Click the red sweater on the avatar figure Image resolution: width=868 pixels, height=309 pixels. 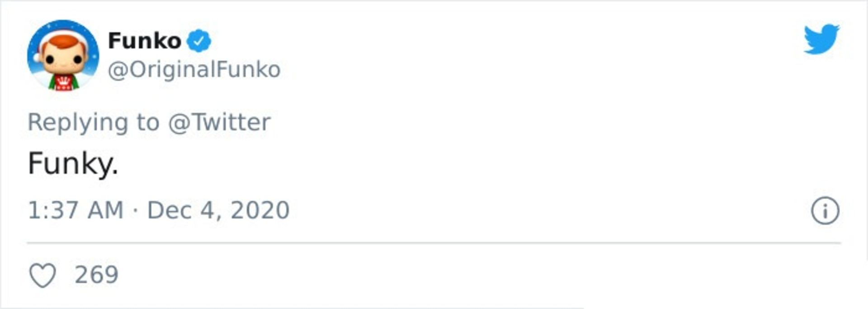64,83
